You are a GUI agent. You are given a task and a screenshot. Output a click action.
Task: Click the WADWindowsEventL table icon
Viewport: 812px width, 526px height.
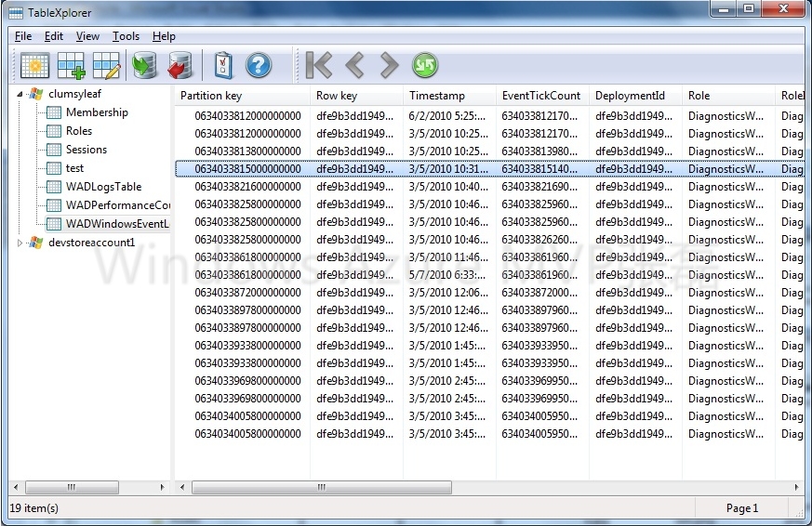[54, 224]
